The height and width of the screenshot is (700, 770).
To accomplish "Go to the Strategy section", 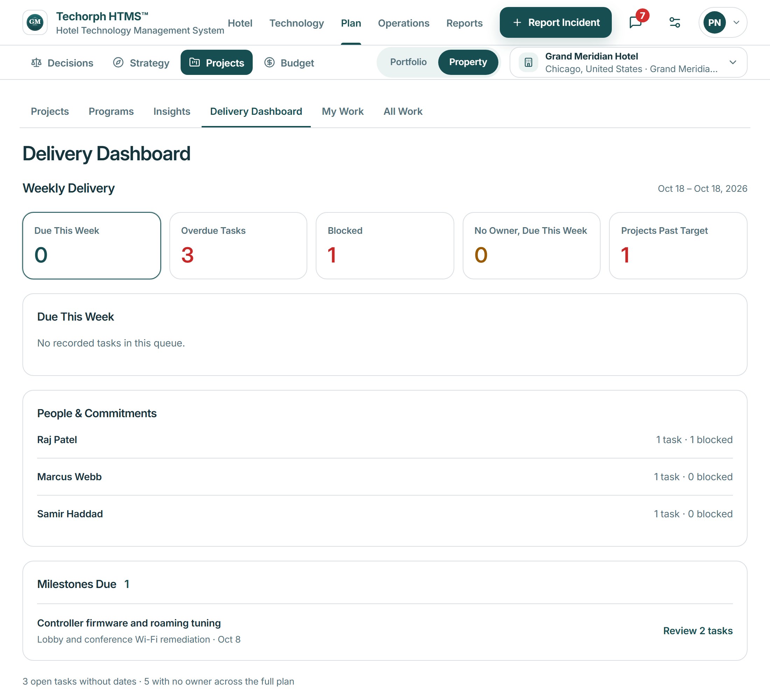I will pyautogui.click(x=141, y=63).
